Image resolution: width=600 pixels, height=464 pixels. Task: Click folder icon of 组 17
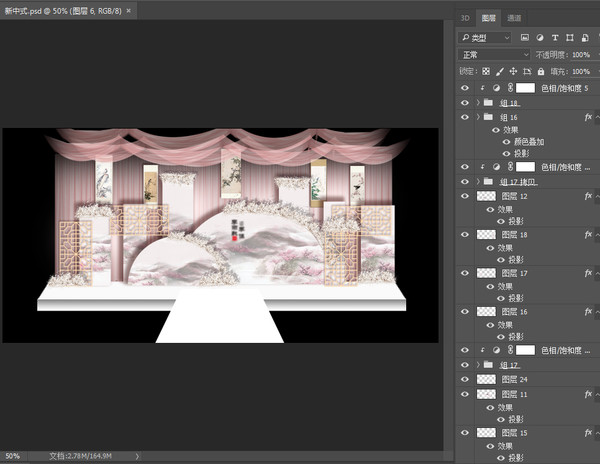pos(488,365)
